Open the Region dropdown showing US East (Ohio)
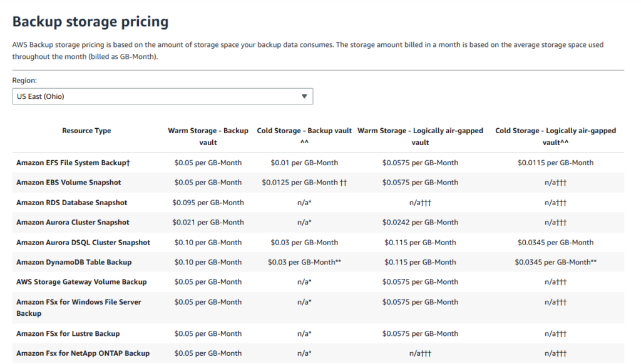 (163, 96)
